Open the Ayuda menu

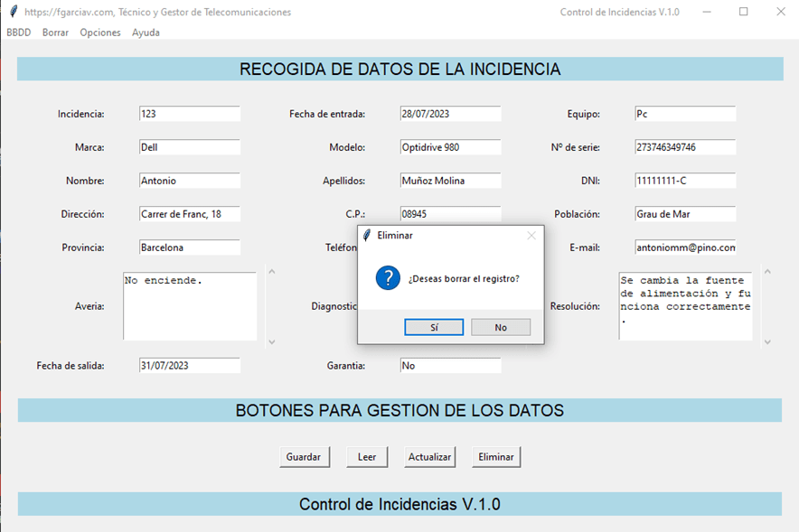(x=146, y=33)
